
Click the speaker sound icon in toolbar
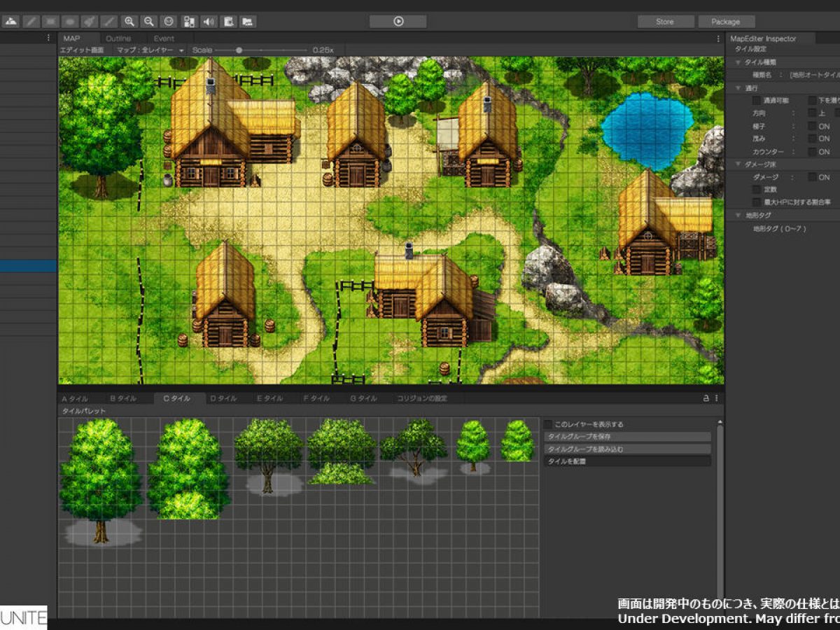208,22
